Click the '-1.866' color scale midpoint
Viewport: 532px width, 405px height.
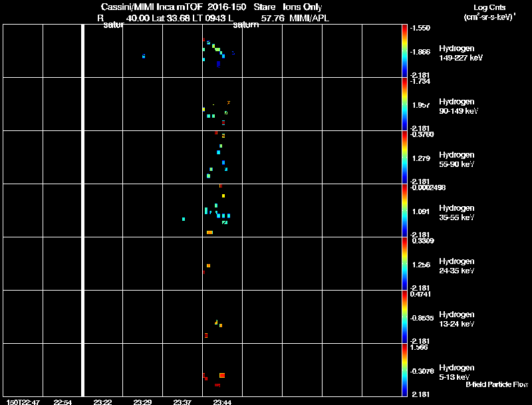(420, 52)
